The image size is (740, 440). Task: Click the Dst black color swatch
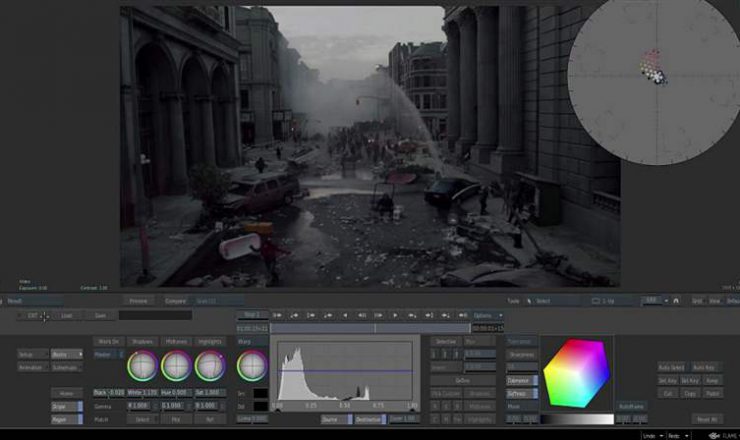coord(261,406)
